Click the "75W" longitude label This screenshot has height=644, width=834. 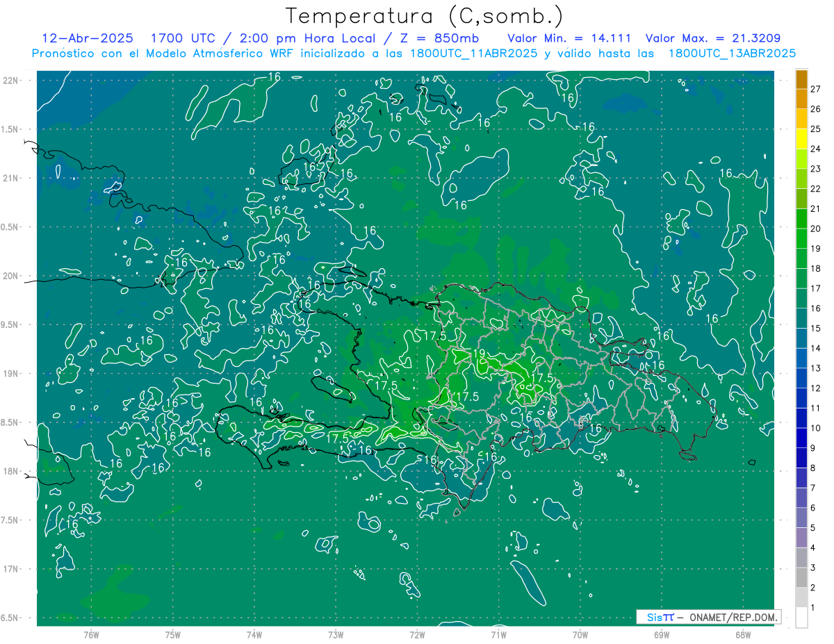point(172,634)
